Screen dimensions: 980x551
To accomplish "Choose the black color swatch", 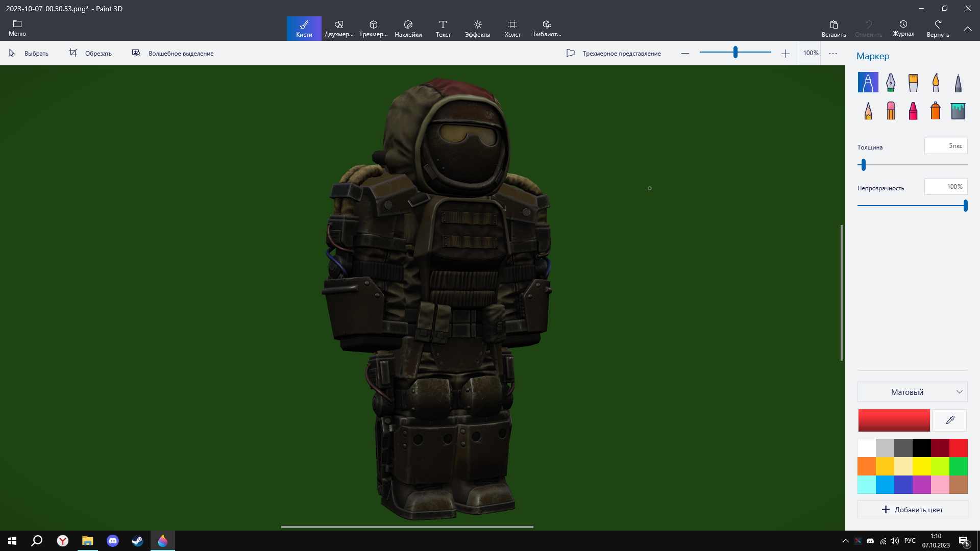I will pos(922,448).
